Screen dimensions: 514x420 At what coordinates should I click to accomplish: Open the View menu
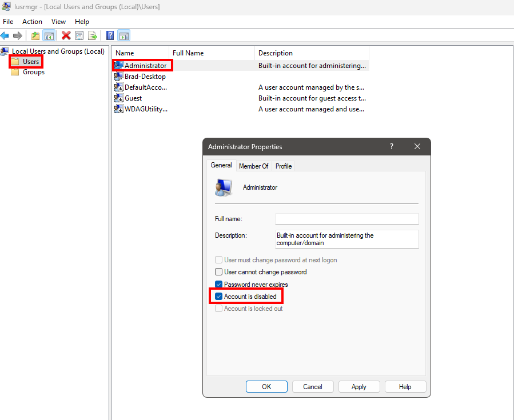(x=58, y=22)
